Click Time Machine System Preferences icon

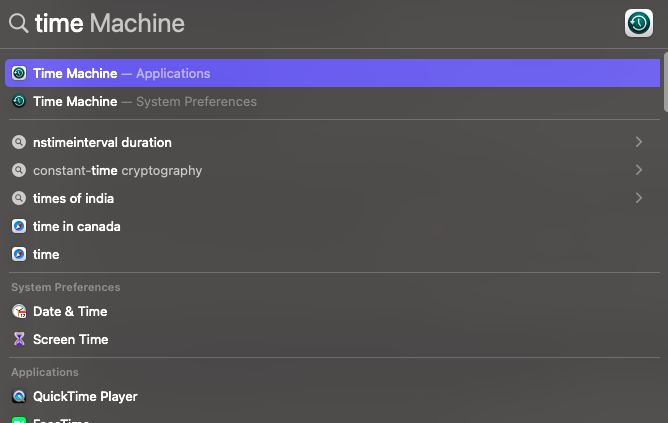pyautogui.click(x=19, y=101)
